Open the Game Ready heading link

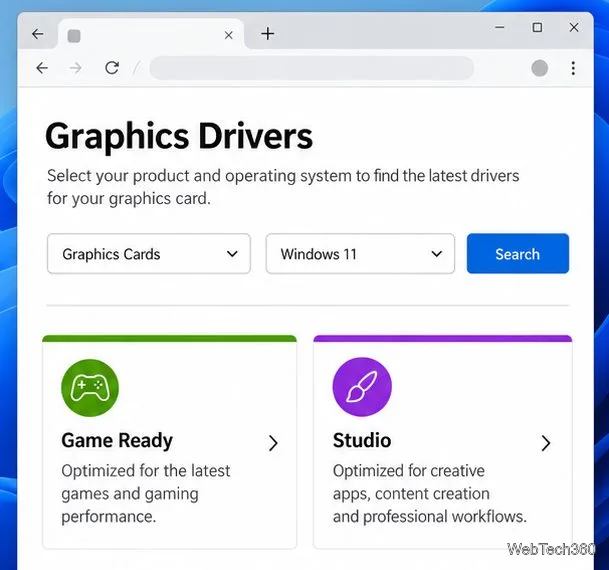(x=117, y=440)
